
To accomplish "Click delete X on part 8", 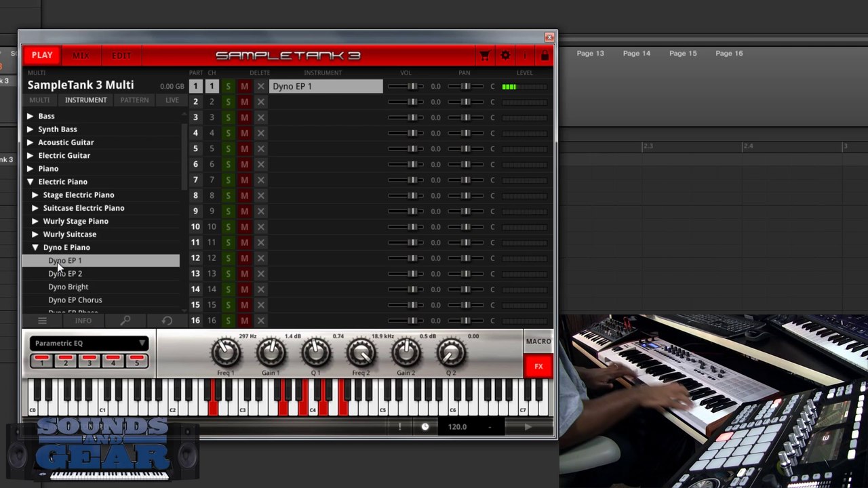I will click(x=260, y=196).
